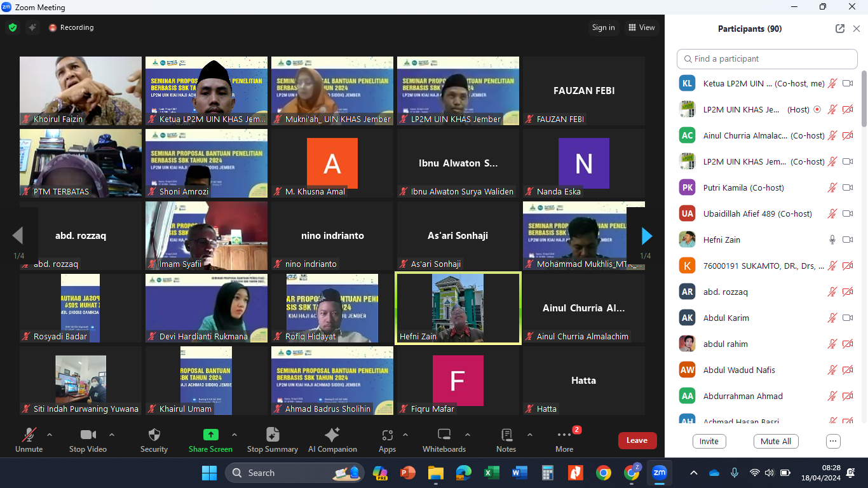868x488 pixels.
Task: Expand video options arrow beside Stop Video
Action: pyautogui.click(x=112, y=435)
